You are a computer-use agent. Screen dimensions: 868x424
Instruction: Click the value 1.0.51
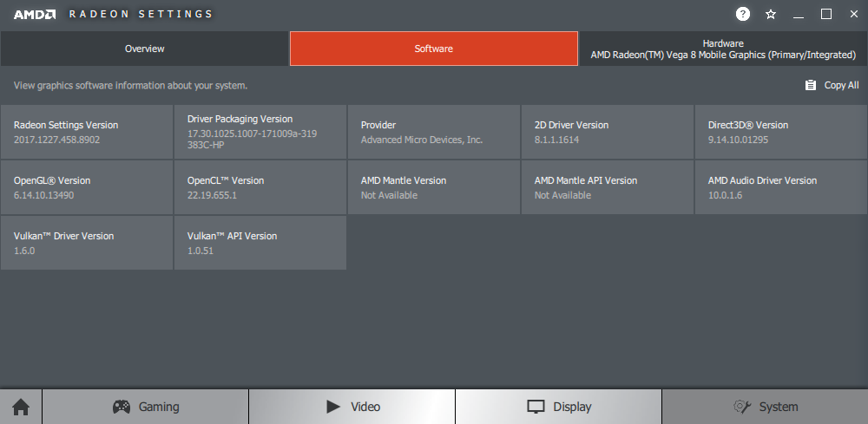click(x=201, y=251)
